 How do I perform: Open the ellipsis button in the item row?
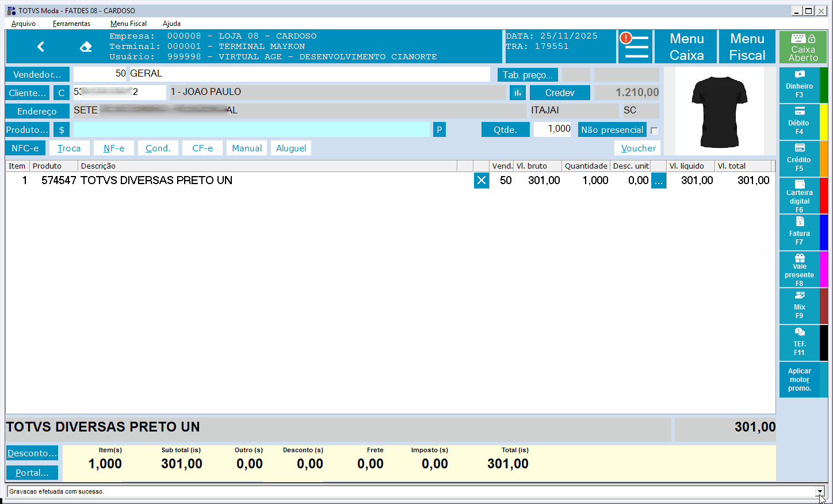click(659, 181)
